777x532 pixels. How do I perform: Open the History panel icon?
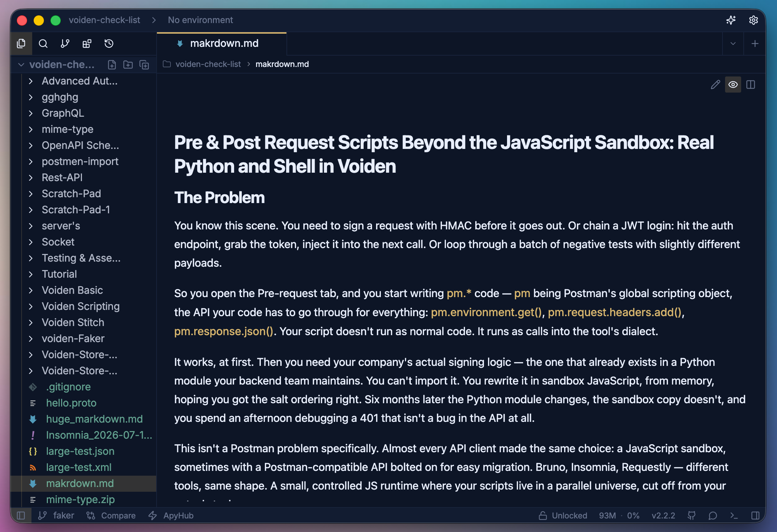[109, 44]
